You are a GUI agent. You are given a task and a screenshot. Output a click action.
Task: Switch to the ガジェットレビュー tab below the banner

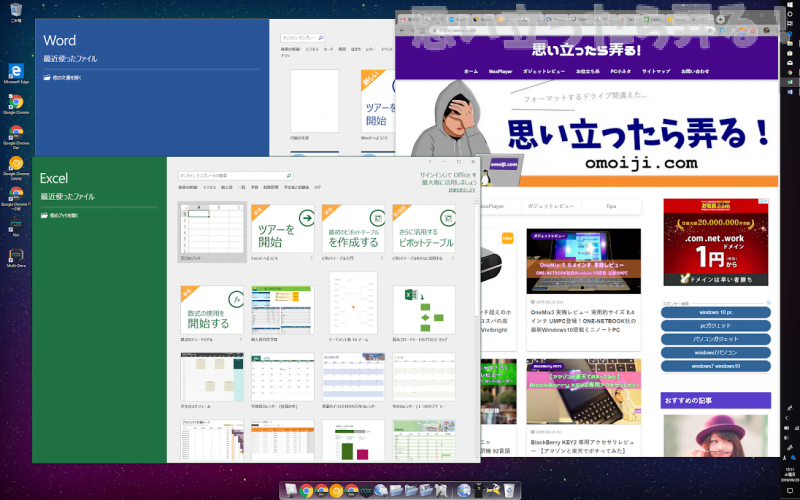(551, 206)
